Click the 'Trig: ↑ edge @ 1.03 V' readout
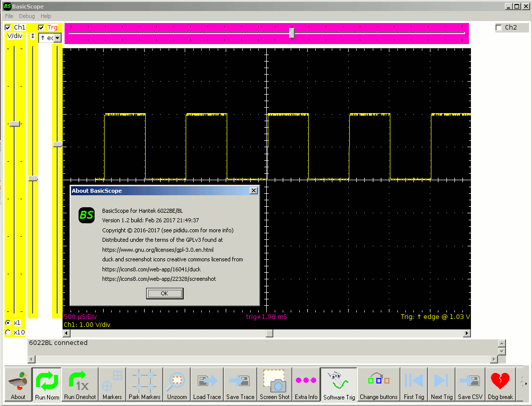 click(x=435, y=317)
